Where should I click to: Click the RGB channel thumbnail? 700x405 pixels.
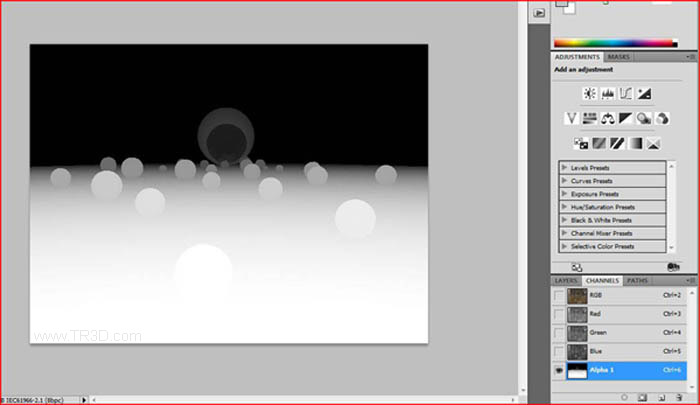pyautogui.click(x=577, y=296)
